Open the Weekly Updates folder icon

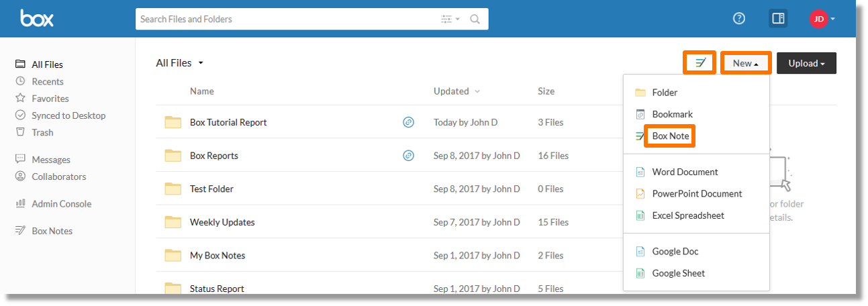coord(173,222)
